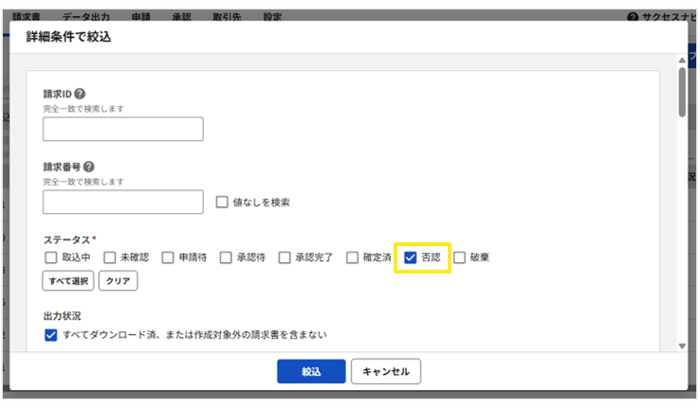Apply filter with the 絞込 button
Image resolution: width=700 pixels, height=407 pixels.
311,371
